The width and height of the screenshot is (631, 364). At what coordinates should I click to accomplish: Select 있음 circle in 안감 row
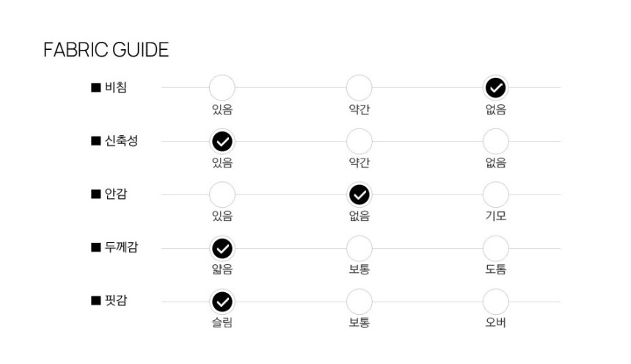(222, 194)
